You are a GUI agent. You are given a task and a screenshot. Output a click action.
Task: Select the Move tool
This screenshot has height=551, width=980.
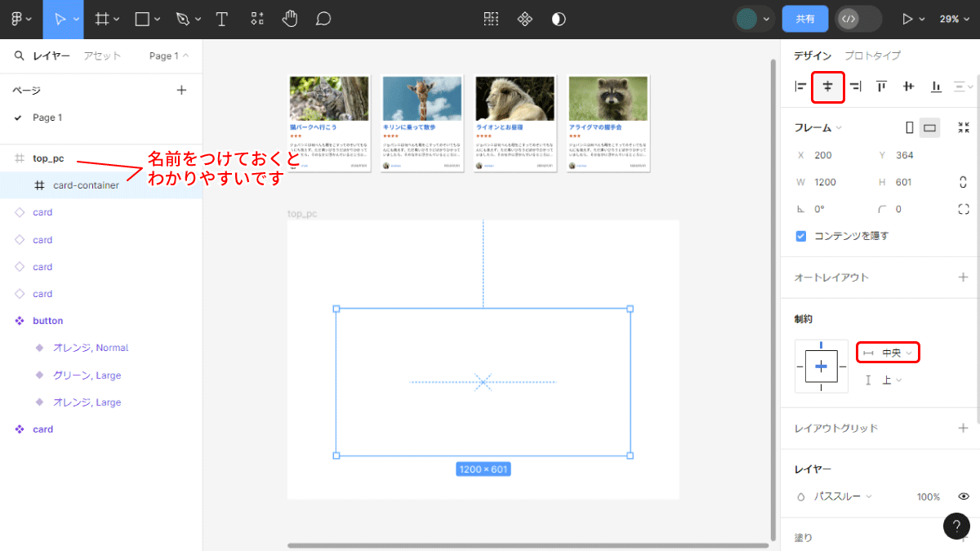61,19
